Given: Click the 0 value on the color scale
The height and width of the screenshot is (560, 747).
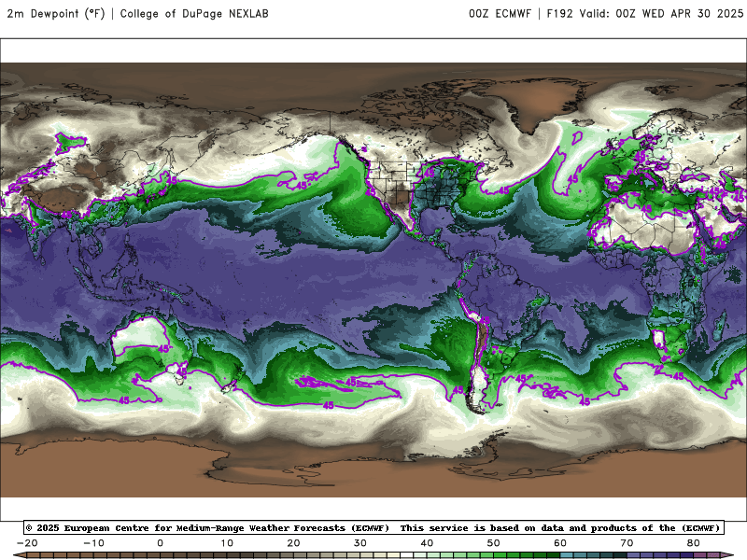Looking at the screenshot, I should [x=160, y=543].
